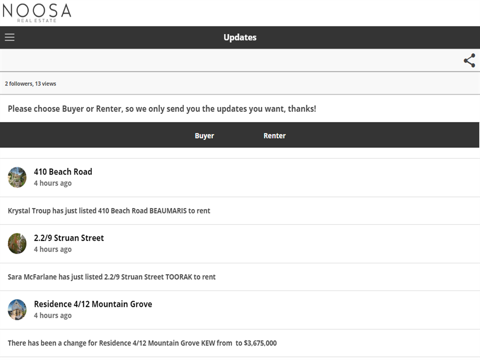Click the Noosa Real Estate logo
This screenshot has width=480, height=360.
pos(37,13)
